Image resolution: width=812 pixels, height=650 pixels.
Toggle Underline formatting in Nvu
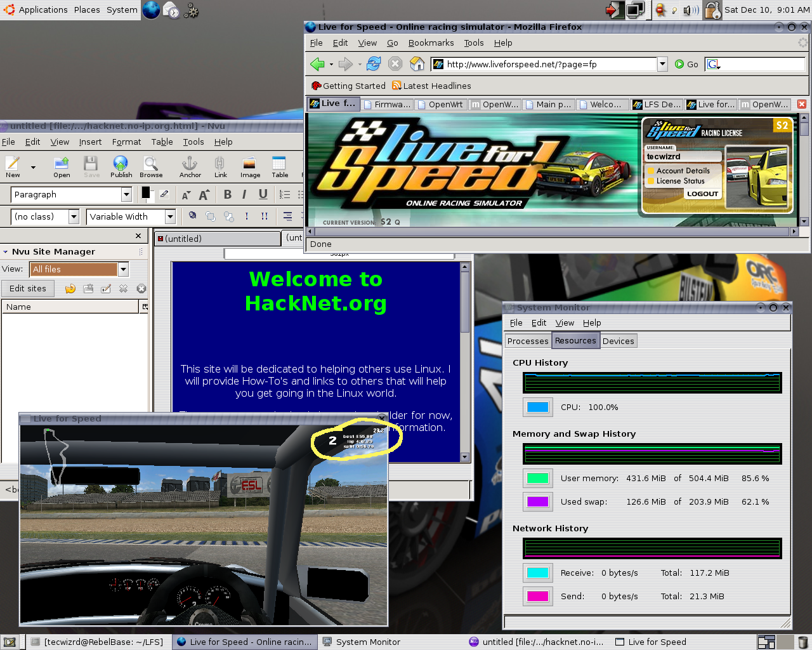[x=263, y=195]
